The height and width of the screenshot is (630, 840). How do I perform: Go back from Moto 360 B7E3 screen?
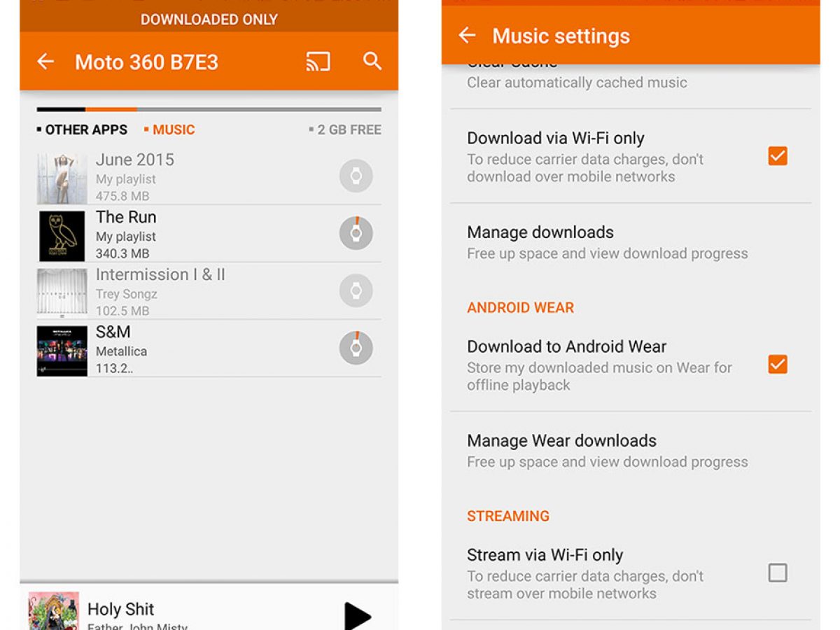tap(45, 62)
